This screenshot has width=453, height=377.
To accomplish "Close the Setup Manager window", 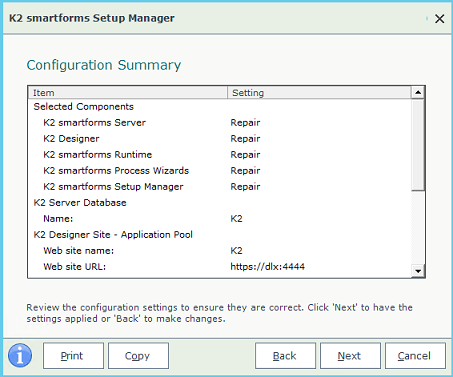I will tap(440, 19).
